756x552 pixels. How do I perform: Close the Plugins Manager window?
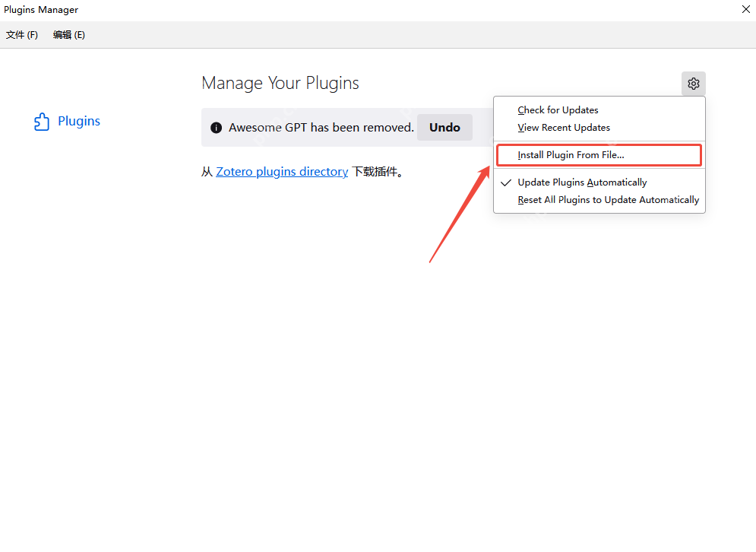point(745,9)
